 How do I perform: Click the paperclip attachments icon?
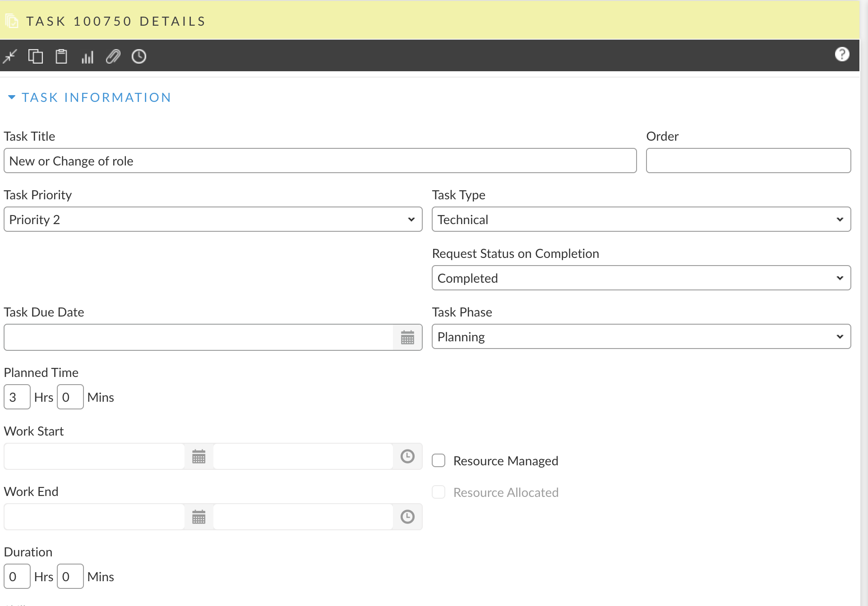coord(113,56)
